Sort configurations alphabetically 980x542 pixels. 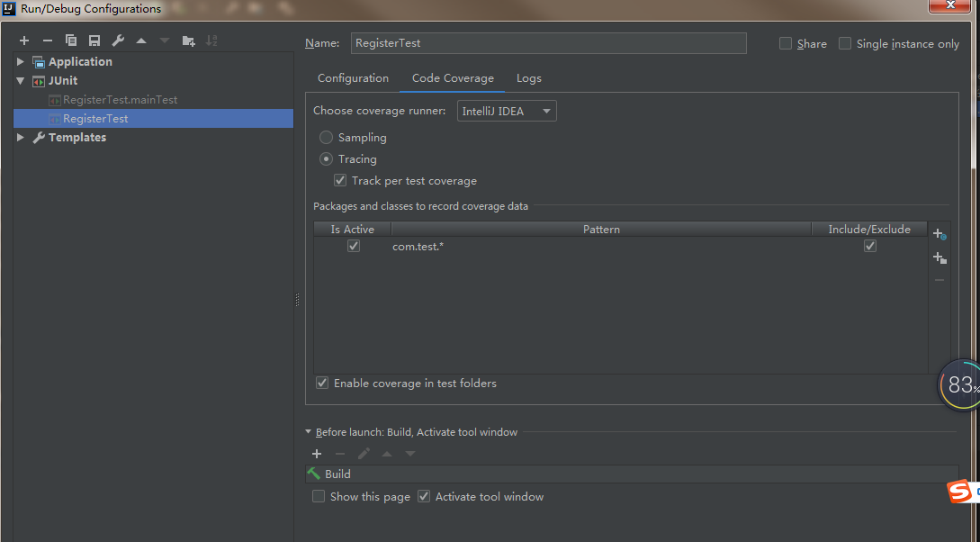[211, 41]
